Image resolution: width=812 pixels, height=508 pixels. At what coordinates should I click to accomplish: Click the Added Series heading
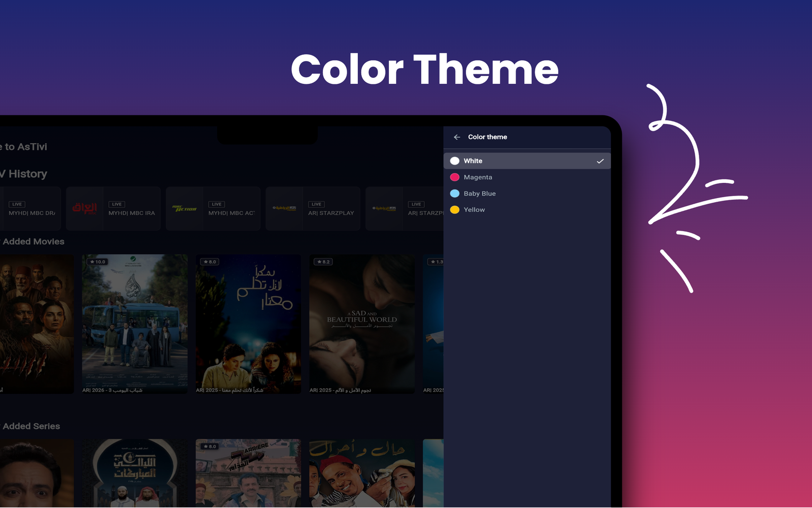tap(31, 427)
